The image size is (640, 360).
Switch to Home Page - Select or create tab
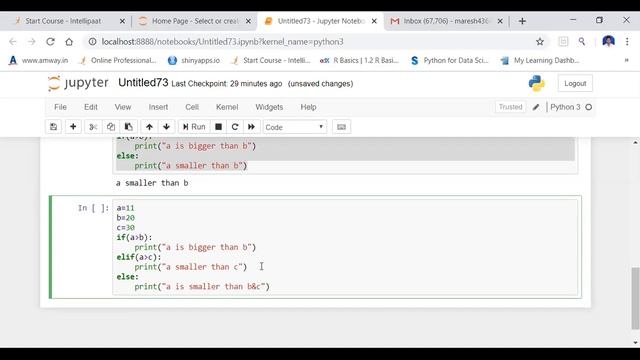click(195, 21)
